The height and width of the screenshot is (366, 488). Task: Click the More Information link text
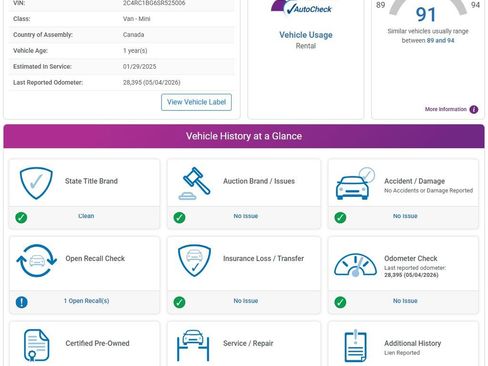(x=446, y=109)
